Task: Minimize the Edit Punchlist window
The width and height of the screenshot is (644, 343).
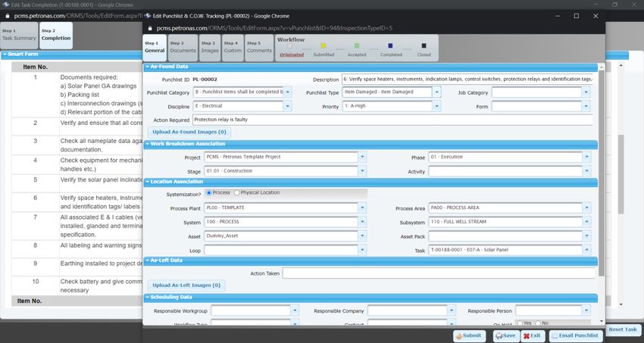Action: point(558,16)
